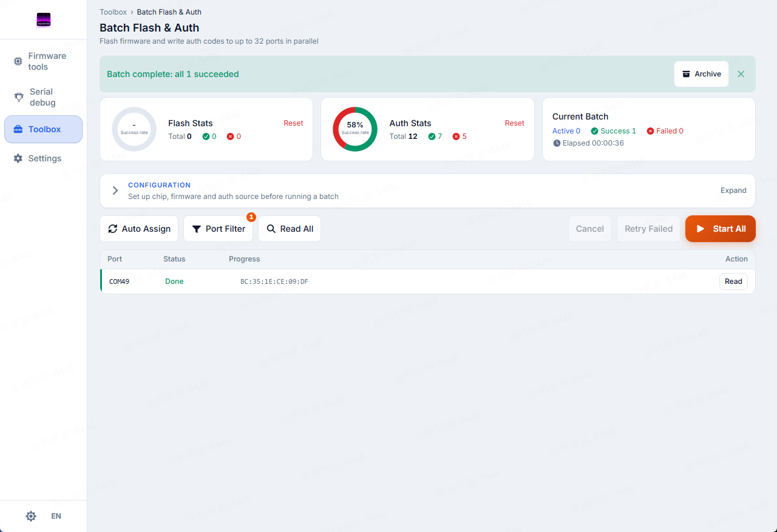Click the Flash Stats success rate ring

click(134, 129)
